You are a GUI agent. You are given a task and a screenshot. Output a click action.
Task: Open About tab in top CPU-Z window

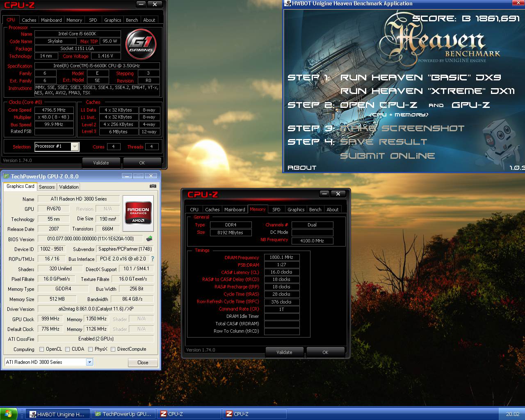tap(149, 20)
